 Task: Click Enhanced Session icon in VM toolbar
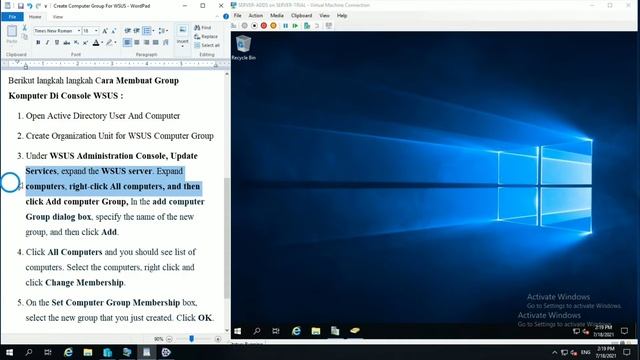(329, 25)
